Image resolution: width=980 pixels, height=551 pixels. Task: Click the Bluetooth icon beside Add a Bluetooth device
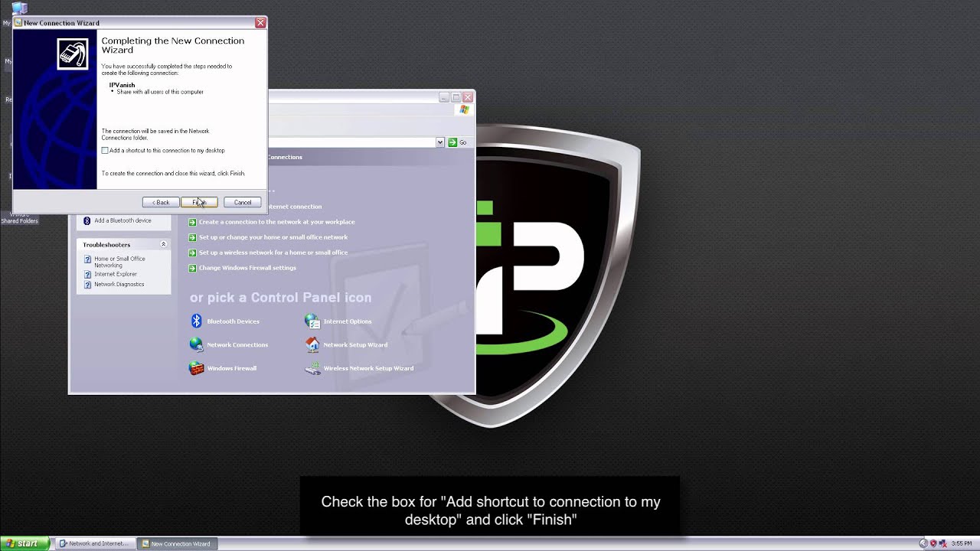[x=87, y=220]
